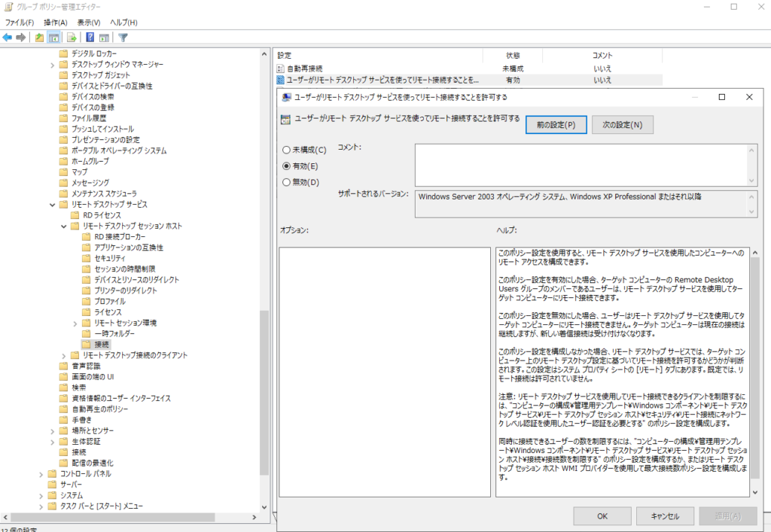Image resolution: width=771 pixels, height=532 pixels.
Task: Click the folder icon of セキュリティ
Action: pyautogui.click(x=86, y=258)
